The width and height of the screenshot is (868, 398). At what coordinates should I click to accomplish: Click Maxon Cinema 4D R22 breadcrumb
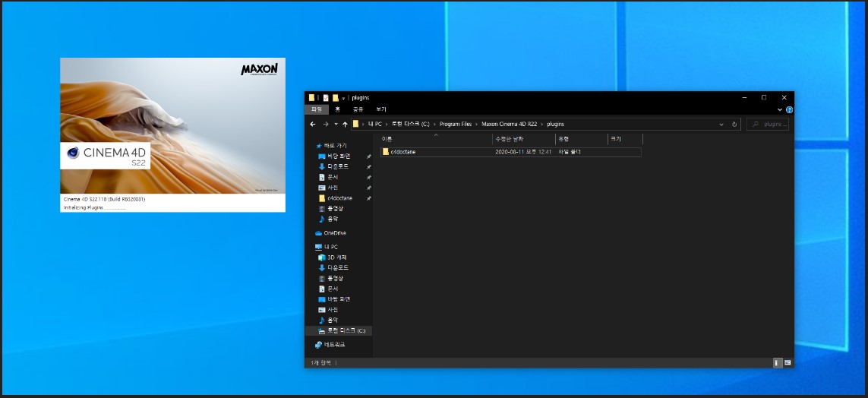pyautogui.click(x=510, y=125)
